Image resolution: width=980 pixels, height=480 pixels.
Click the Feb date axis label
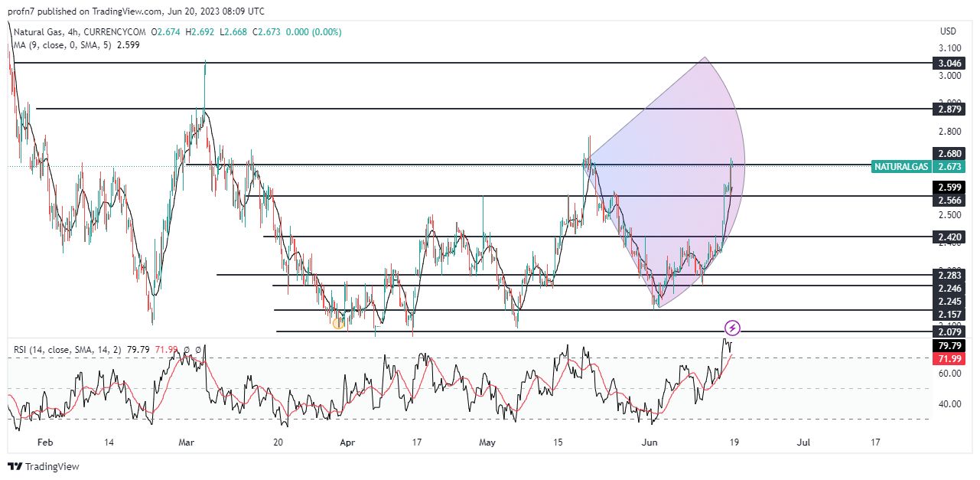[x=45, y=442]
